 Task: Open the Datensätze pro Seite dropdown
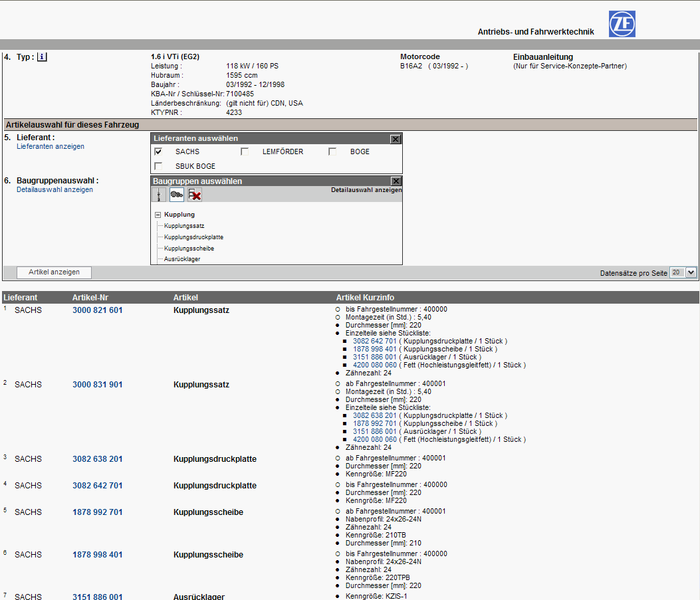pyautogui.click(x=691, y=272)
